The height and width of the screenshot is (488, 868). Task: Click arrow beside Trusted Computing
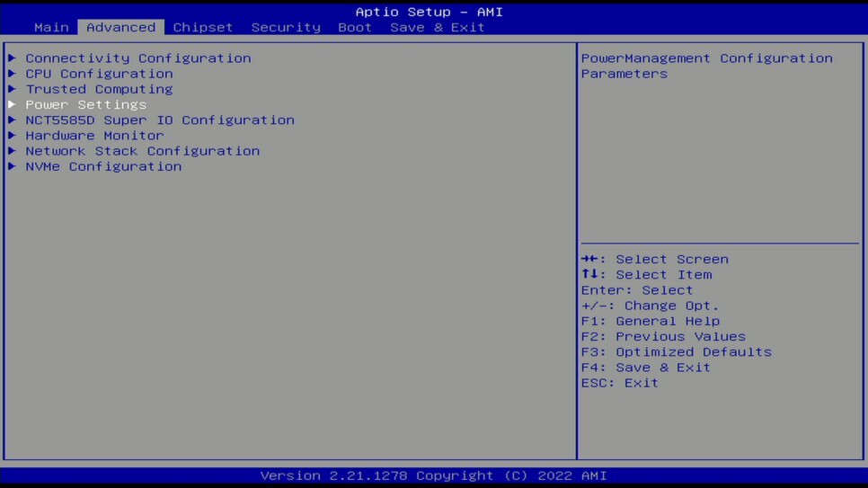pos(13,89)
